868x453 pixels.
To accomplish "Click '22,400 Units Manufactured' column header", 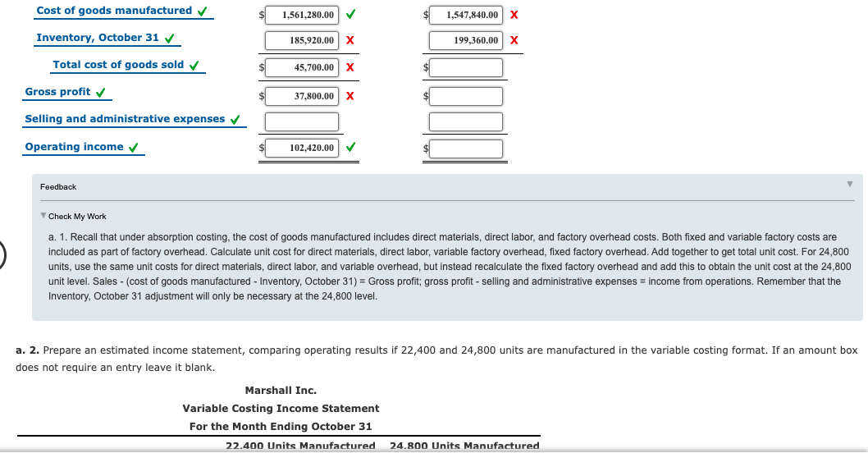I will (x=300, y=446).
